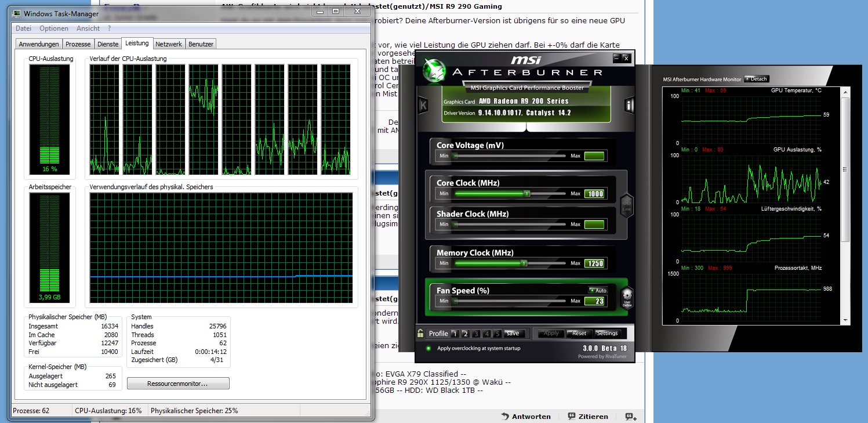Click the Shader Clock slider handle
868x423 pixels.
[456, 225]
